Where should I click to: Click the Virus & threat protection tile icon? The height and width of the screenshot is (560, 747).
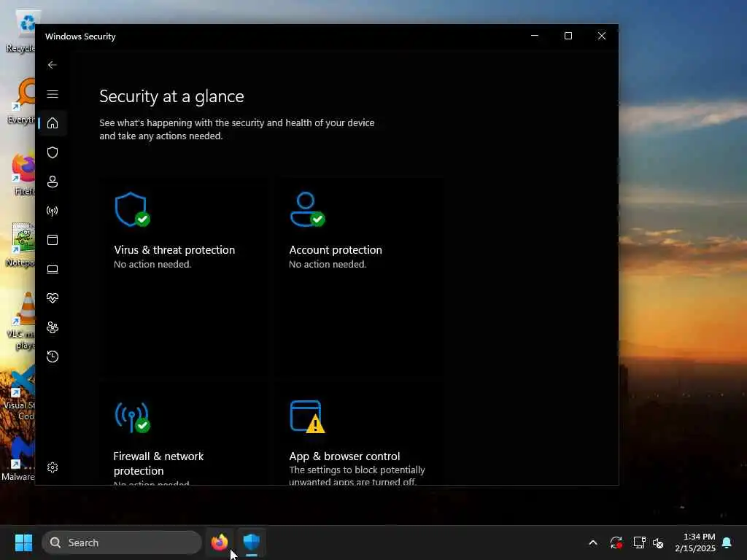click(x=132, y=209)
